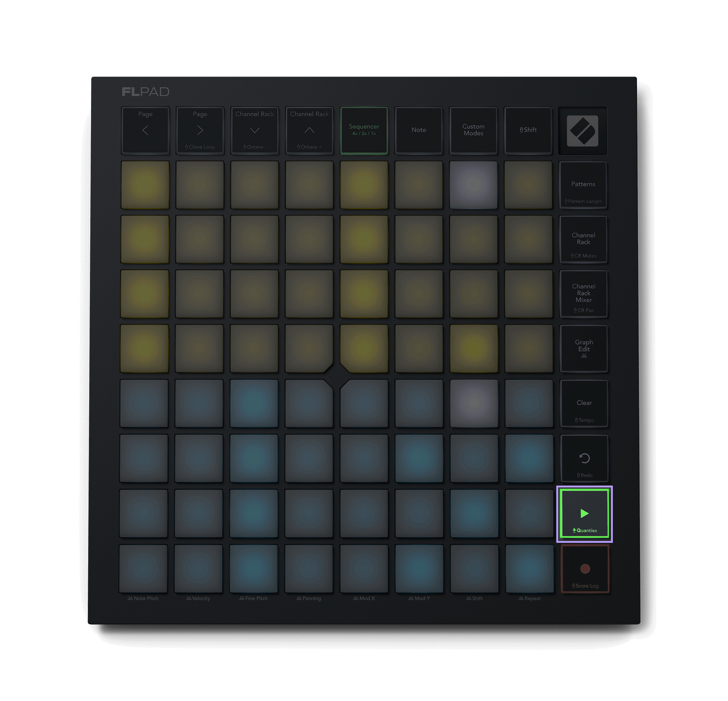Tap the bright blue pad left of Undo

click(x=529, y=459)
